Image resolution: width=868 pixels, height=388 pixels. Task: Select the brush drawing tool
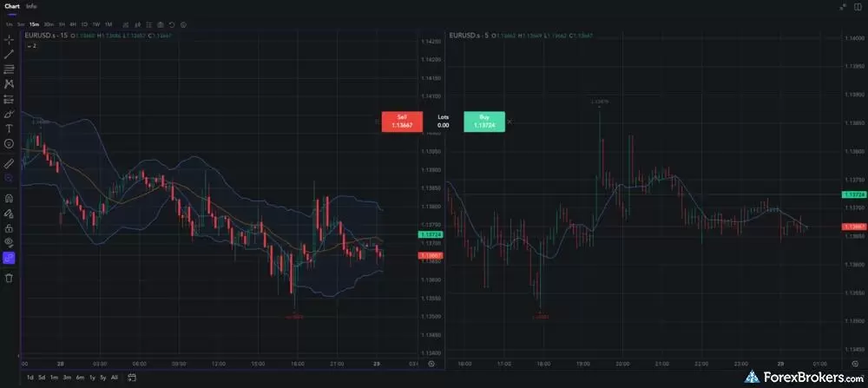(9, 114)
